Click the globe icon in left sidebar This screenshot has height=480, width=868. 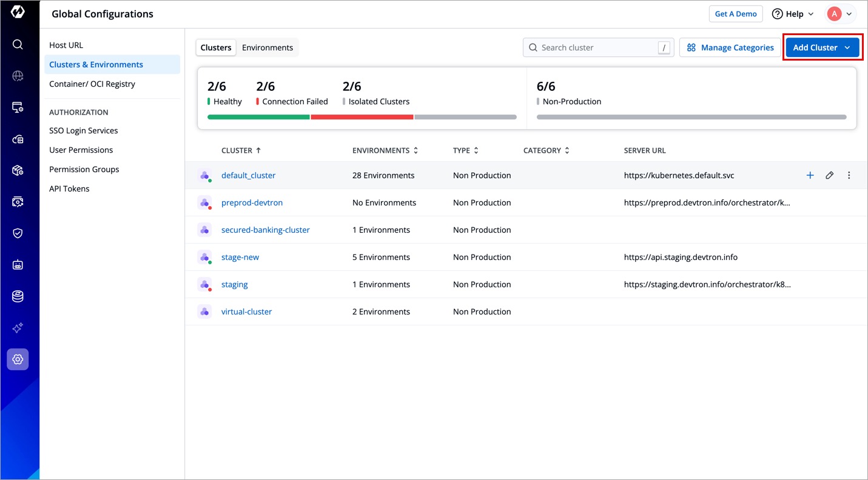click(18, 76)
